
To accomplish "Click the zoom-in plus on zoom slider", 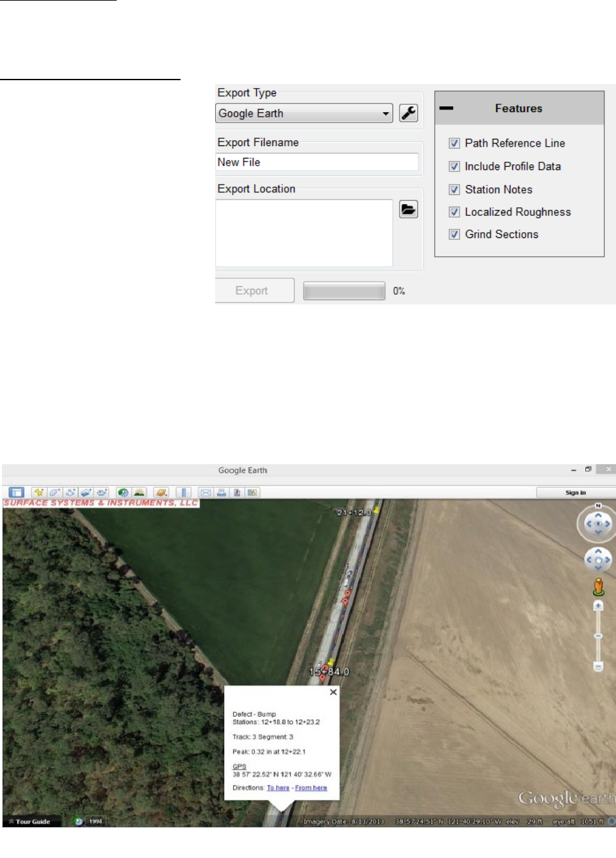I will click(x=598, y=606).
